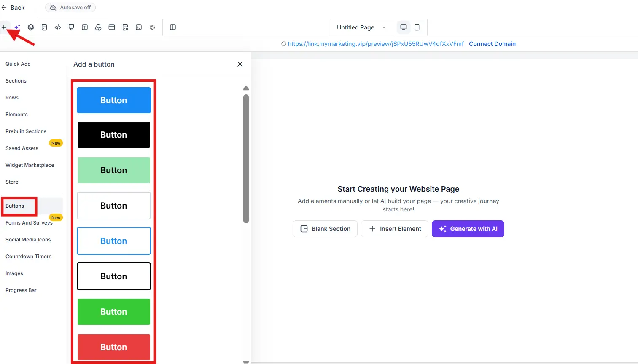Image resolution: width=638 pixels, height=364 pixels.
Task: Open the terminal script icon
Action: click(139, 27)
